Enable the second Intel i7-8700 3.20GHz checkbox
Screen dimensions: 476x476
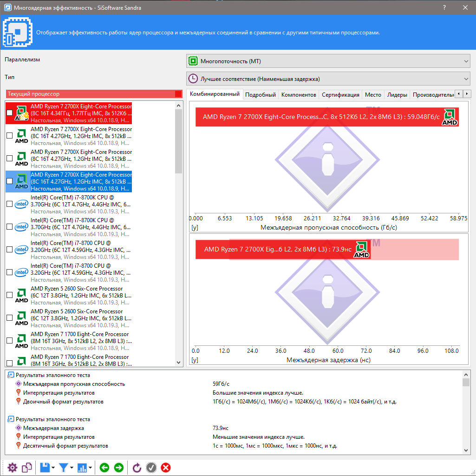(x=9, y=272)
